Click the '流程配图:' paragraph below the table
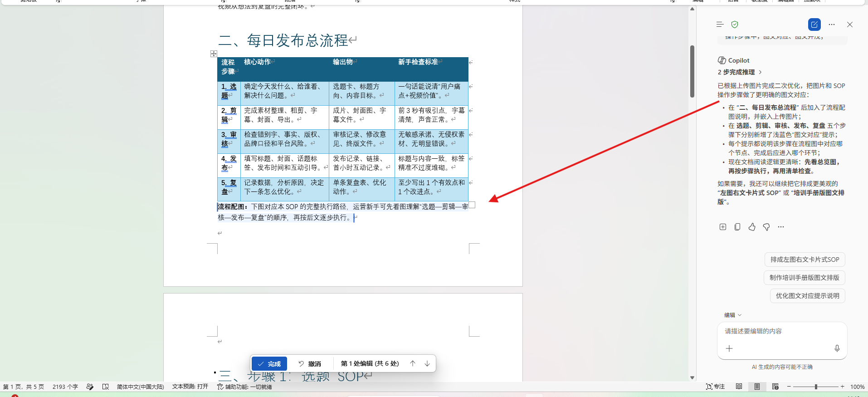 (343, 212)
